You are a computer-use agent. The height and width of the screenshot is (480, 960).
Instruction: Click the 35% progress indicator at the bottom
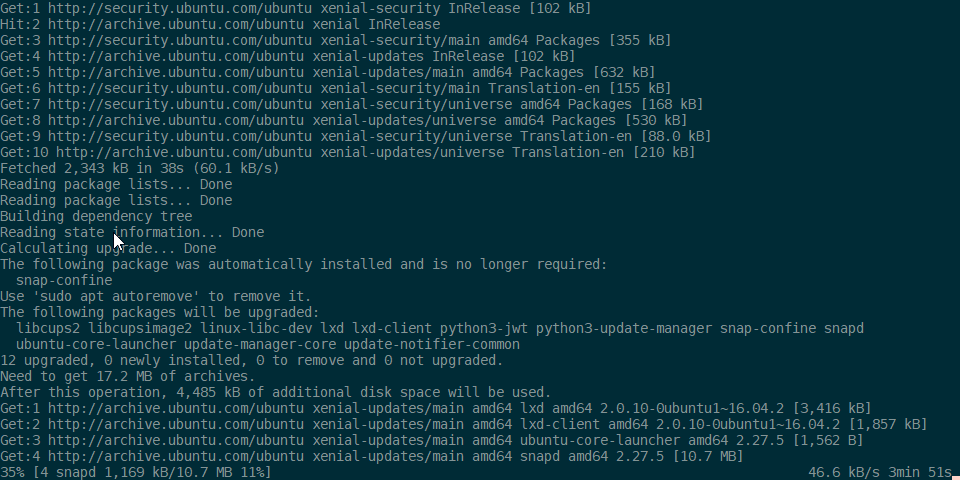coord(12,472)
